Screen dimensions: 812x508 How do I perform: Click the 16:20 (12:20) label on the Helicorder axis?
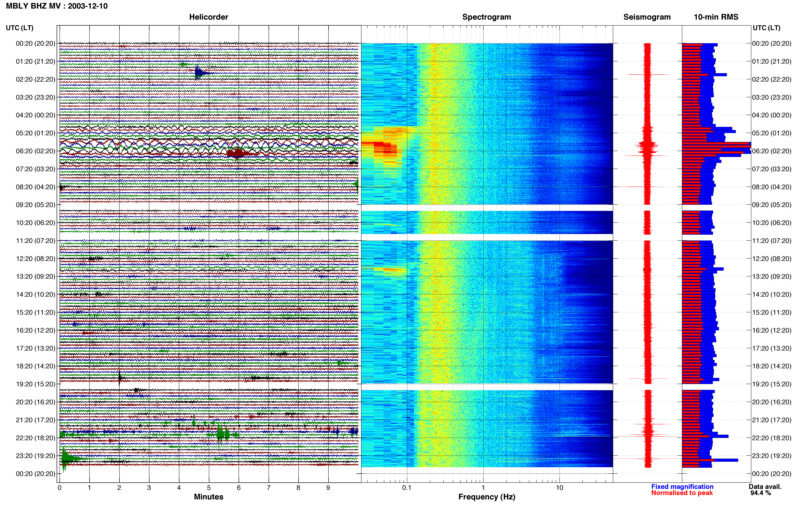tap(36, 330)
